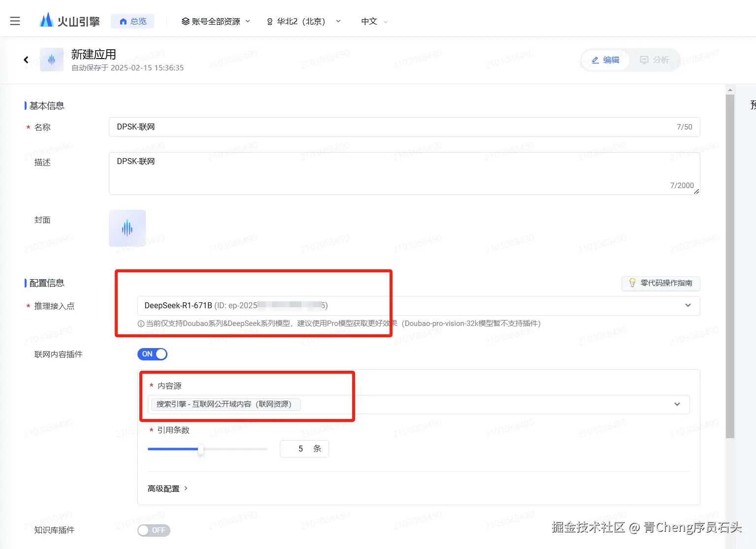Toggle the 联网内容插件 switch off
Screen dimensions: 756x549
coord(152,354)
